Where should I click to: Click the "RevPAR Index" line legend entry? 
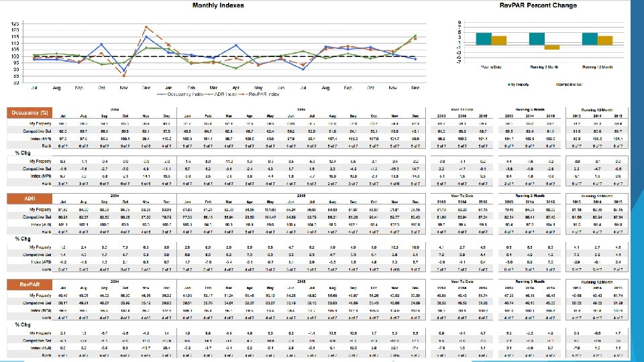(259, 95)
